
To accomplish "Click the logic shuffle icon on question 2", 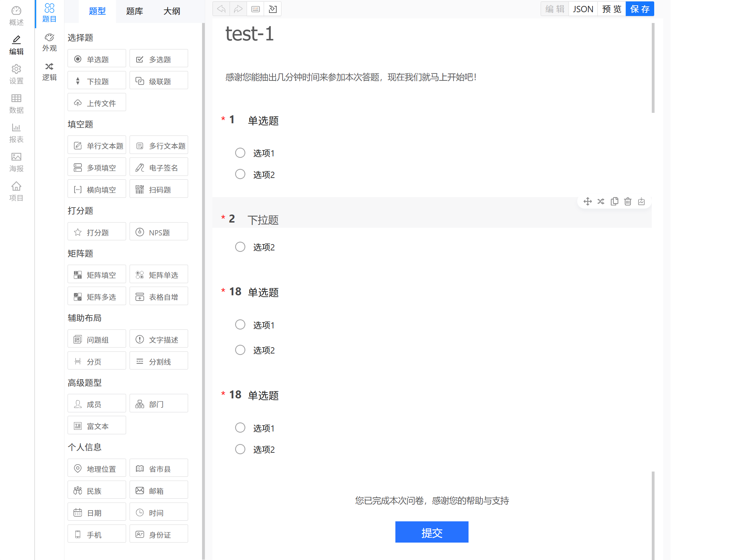I will click(x=601, y=202).
